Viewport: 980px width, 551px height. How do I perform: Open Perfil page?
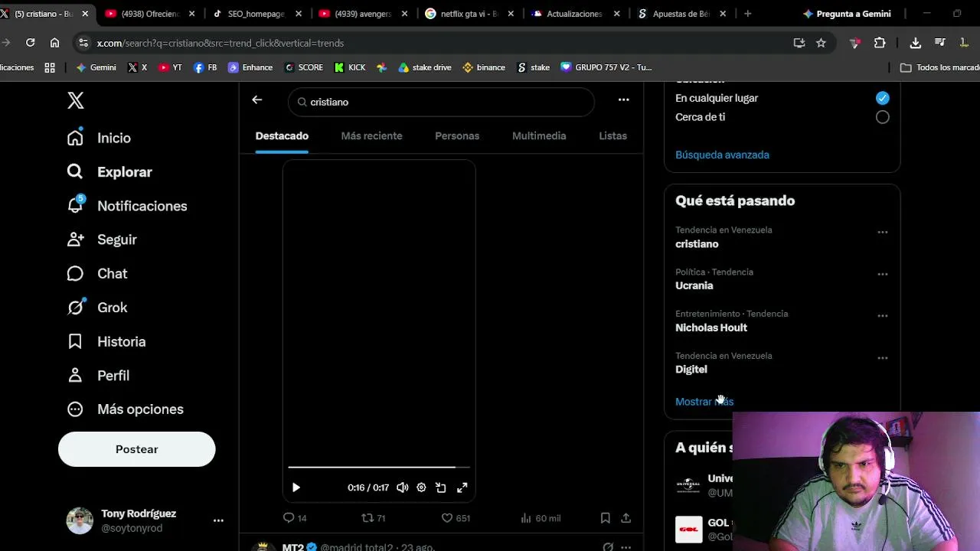98,375
